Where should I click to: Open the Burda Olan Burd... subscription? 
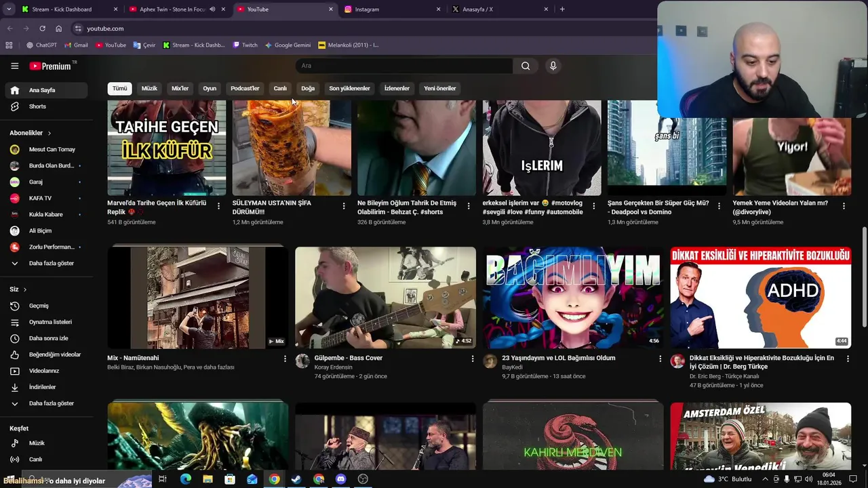[46, 165]
